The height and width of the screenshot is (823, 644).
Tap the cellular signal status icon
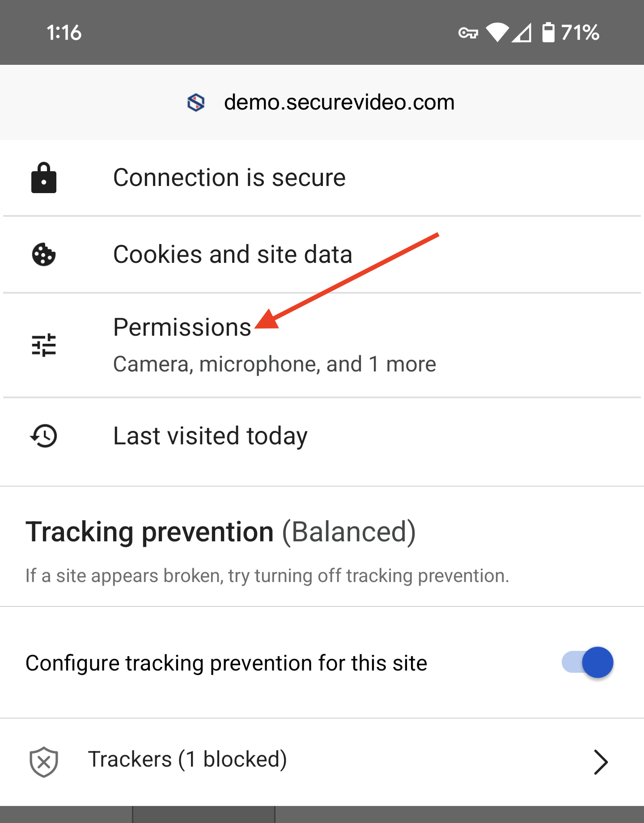click(x=522, y=33)
